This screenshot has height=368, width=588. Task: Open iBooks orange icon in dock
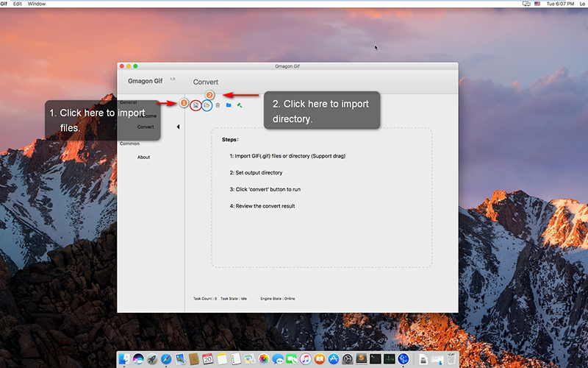[320, 359]
